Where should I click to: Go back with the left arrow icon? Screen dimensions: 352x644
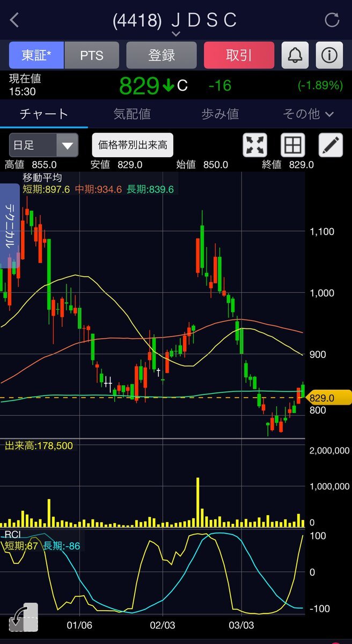click(14, 20)
